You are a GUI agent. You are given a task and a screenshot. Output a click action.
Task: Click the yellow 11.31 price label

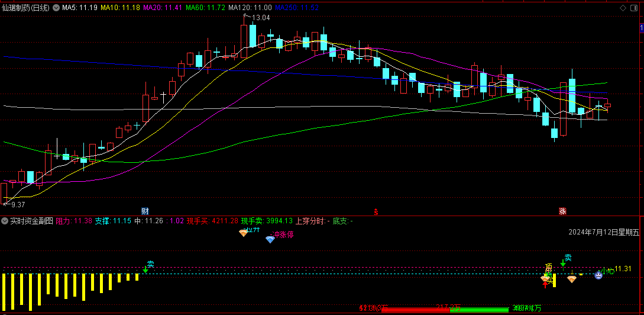pyautogui.click(x=623, y=269)
